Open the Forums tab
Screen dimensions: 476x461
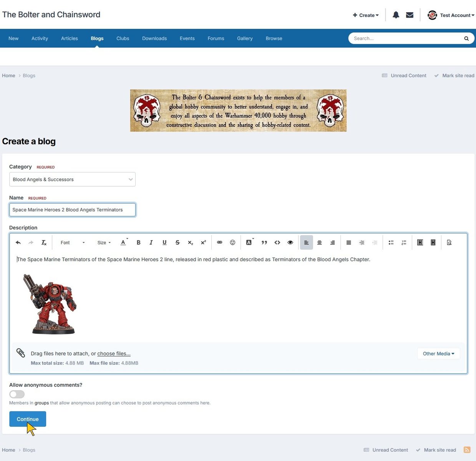pos(216,38)
